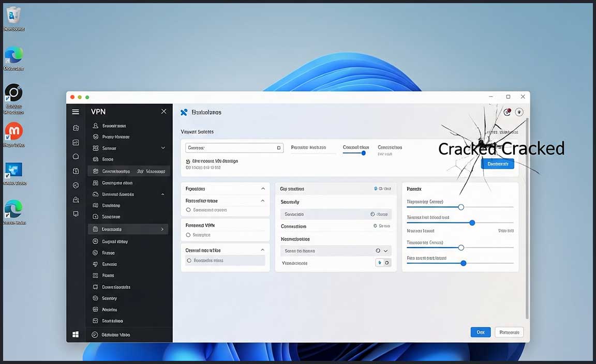This screenshot has width=596, height=364.
Task: Click the blue app logo beside the page title
Action: point(184,112)
